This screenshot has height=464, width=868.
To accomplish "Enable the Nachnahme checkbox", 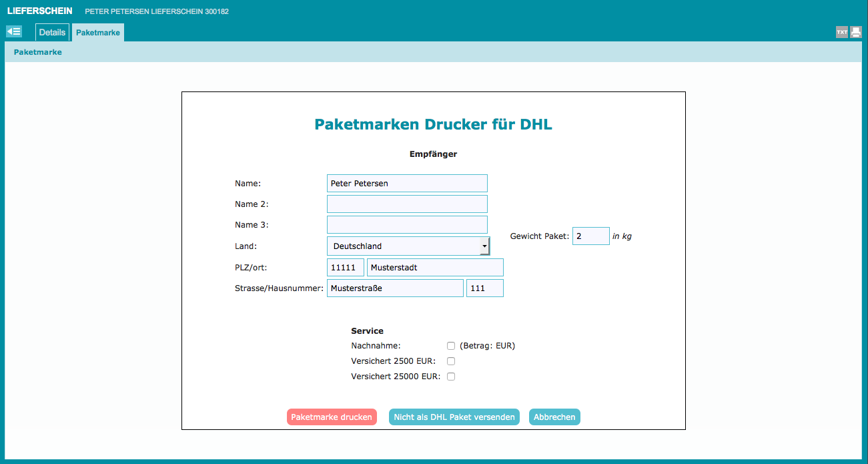I will [x=451, y=346].
